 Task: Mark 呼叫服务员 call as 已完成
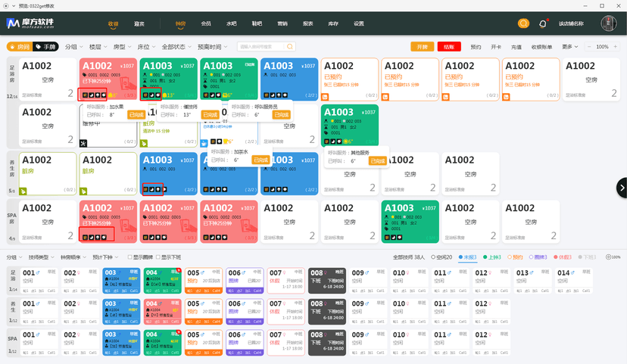click(281, 115)
